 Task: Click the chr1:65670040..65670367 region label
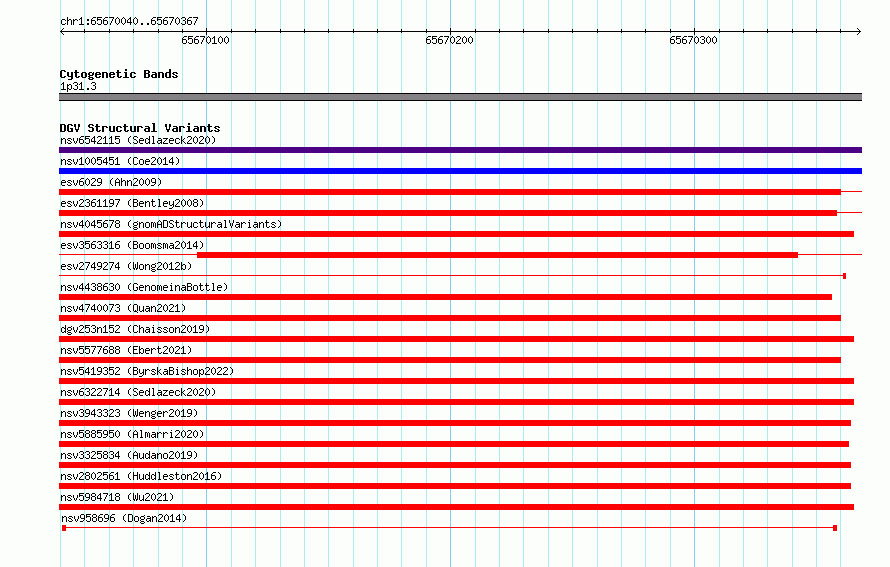tap(129, 21)
